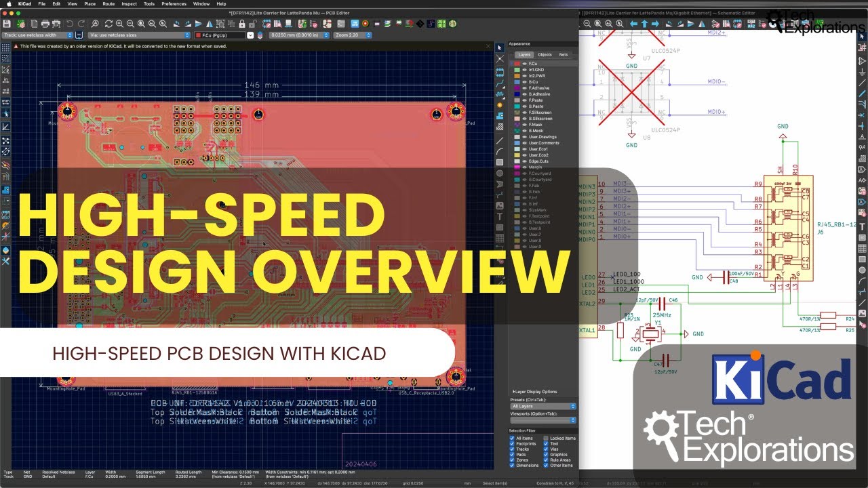
Task: Click the In2.PWR layer color swatch
Action: coord(517,75)
